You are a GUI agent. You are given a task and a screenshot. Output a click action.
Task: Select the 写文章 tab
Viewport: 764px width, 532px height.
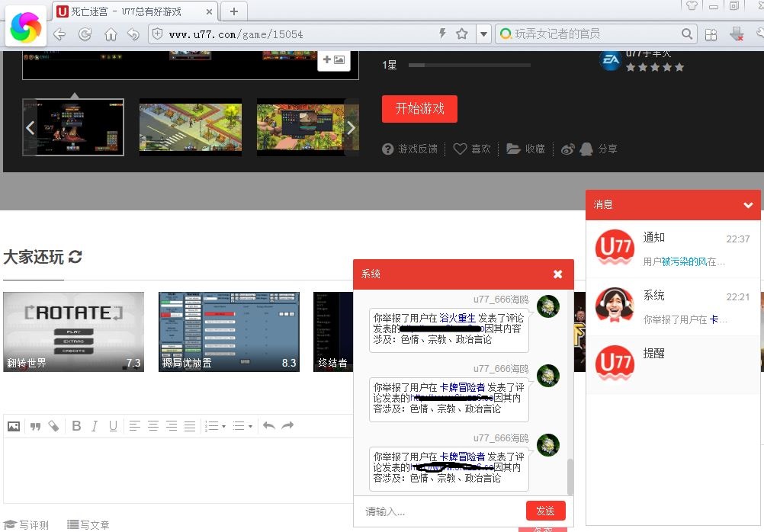click(x=88, y=524)
